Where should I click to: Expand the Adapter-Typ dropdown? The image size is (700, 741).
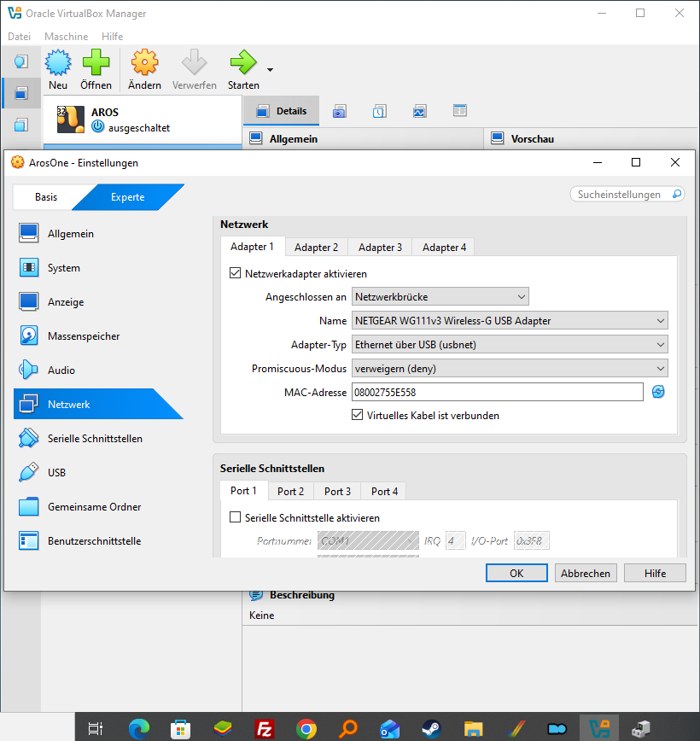click(510, 345)
